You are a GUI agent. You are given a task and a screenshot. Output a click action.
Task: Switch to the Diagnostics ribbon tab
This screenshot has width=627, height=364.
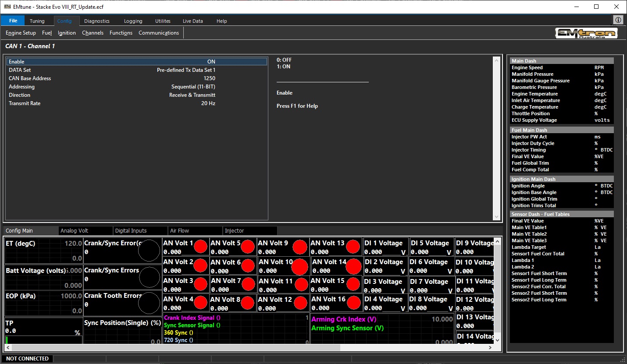click(x=96, y=21)
